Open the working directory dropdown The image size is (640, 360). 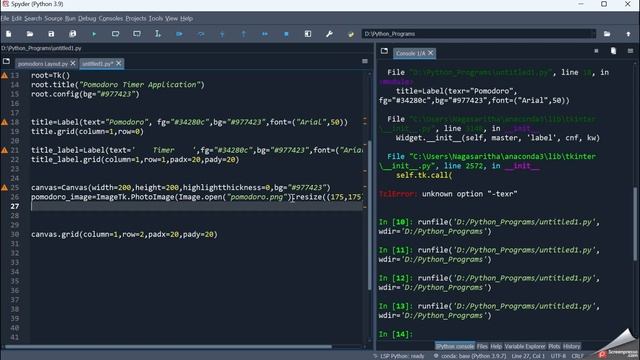coord(593,34)
